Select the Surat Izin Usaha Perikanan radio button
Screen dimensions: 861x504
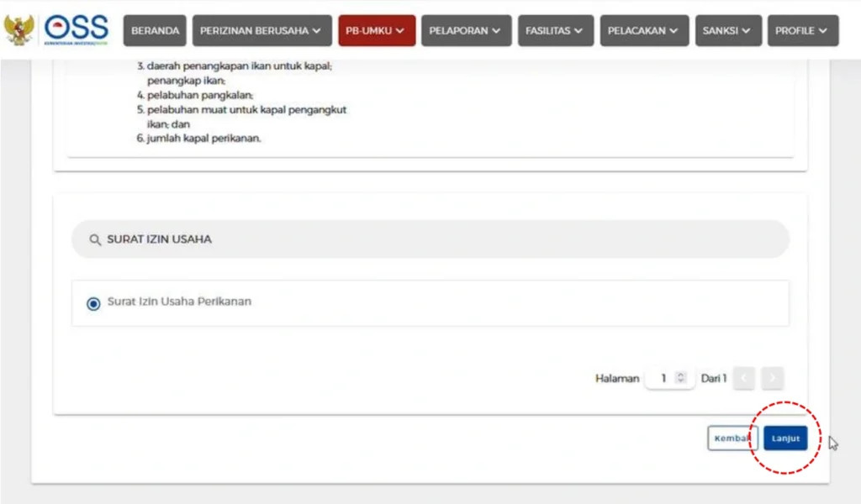point(93,303)
